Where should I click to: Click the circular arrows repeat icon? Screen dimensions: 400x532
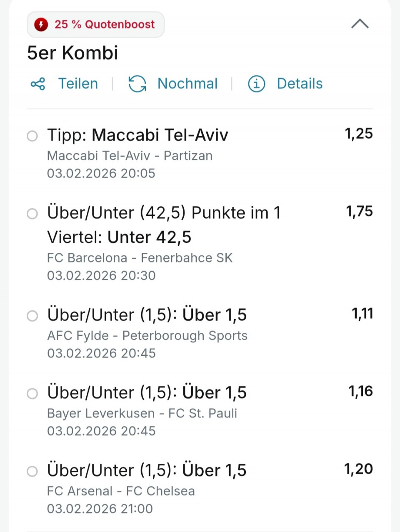point(137,84)
